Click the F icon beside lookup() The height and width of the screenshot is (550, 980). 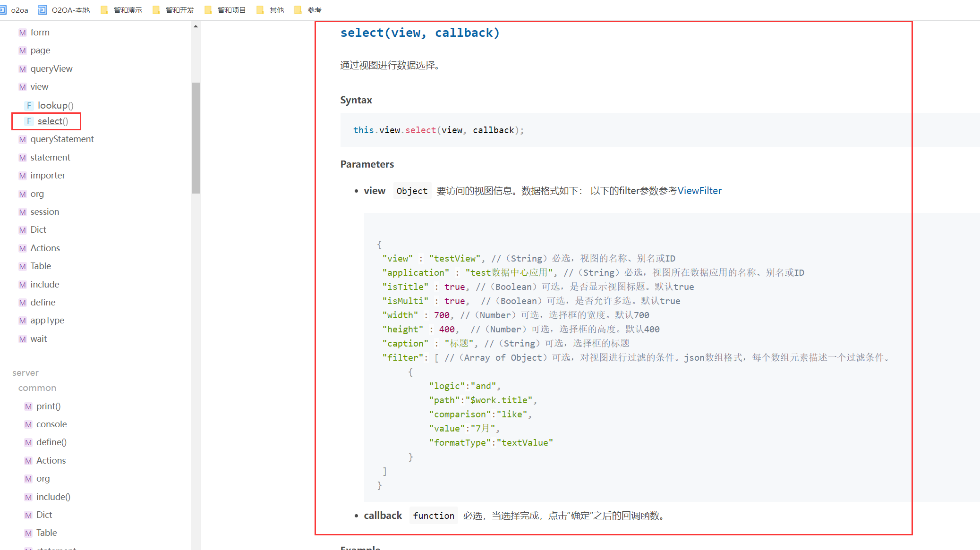coord(29,106)
